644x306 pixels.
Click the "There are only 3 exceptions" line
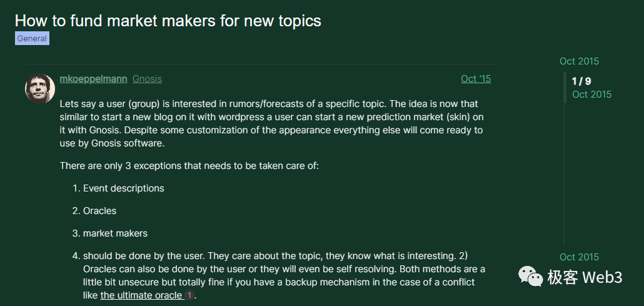click(x=189, y=166)
